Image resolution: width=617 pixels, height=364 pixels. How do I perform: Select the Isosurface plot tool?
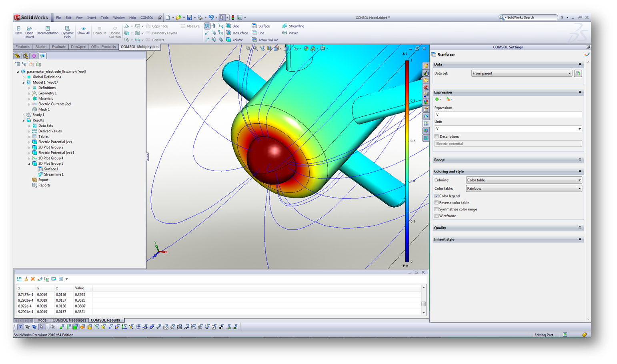pos(237,33)
